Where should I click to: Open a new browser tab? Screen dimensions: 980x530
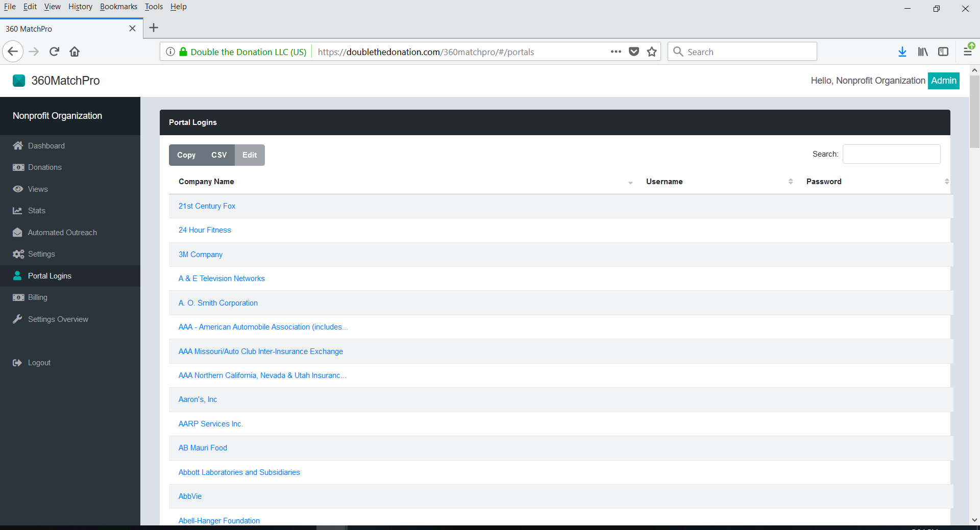154,28
